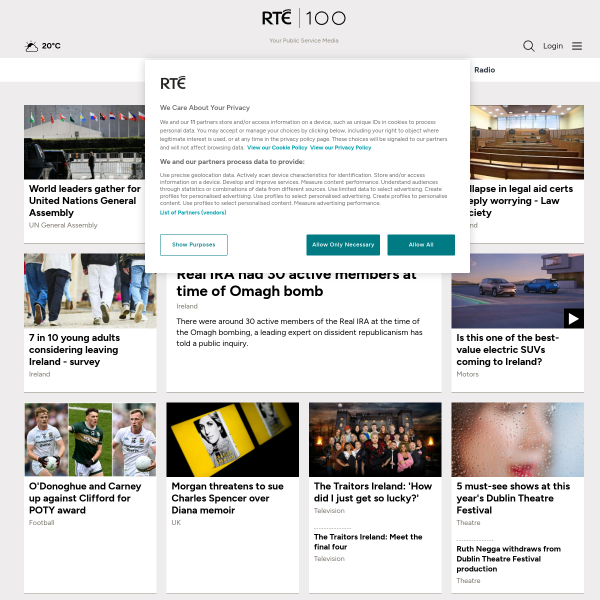Play the electric SUVs video
600x600 pixels.
click(x=573, y=318)
